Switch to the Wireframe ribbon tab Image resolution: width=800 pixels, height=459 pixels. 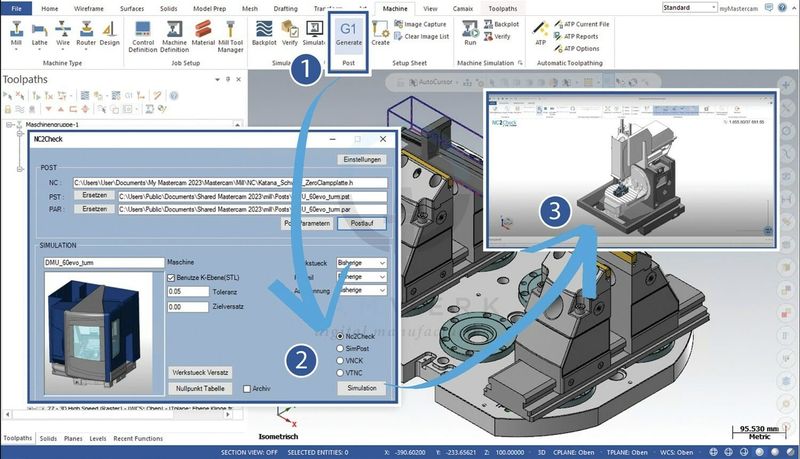tap(88, 8)
